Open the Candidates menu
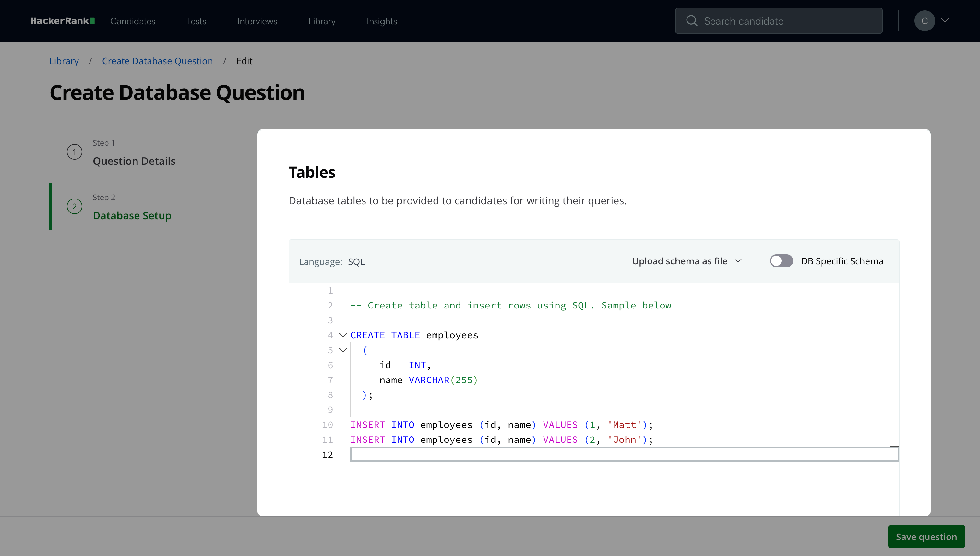980x556 pixels. coord(133,21)
